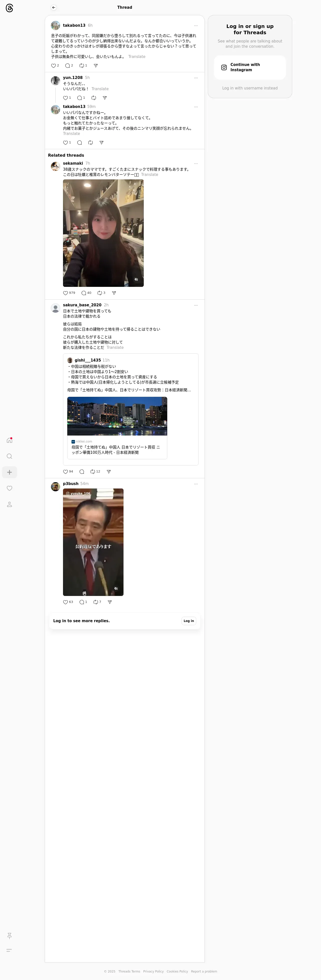The height and width of the screenshot is (980, 321).
Task: Go back using the arrow button
Action: pos(54,7)
